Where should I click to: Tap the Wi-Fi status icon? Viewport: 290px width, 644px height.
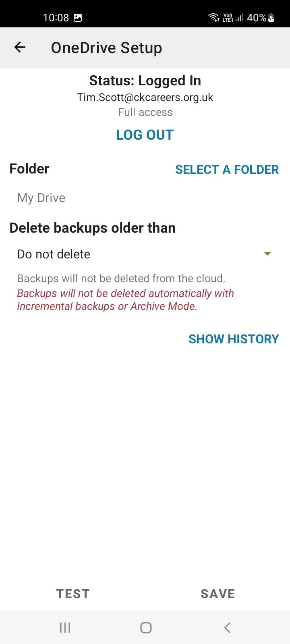pyautogui.click(x=213, y=17)
